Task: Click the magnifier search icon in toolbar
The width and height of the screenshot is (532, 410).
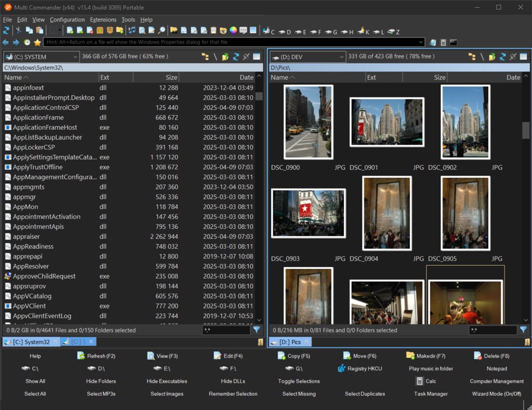Action: pos(161,31)
